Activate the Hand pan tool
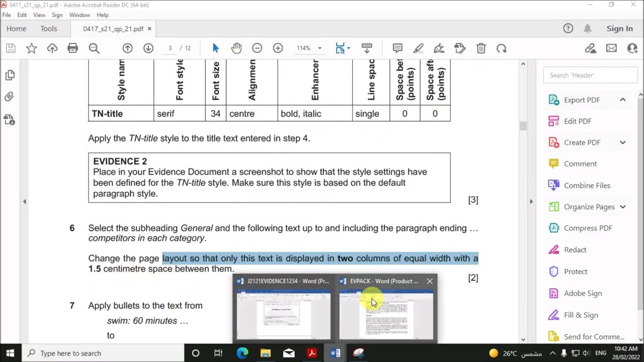644x362 pixels. point(236,48)
